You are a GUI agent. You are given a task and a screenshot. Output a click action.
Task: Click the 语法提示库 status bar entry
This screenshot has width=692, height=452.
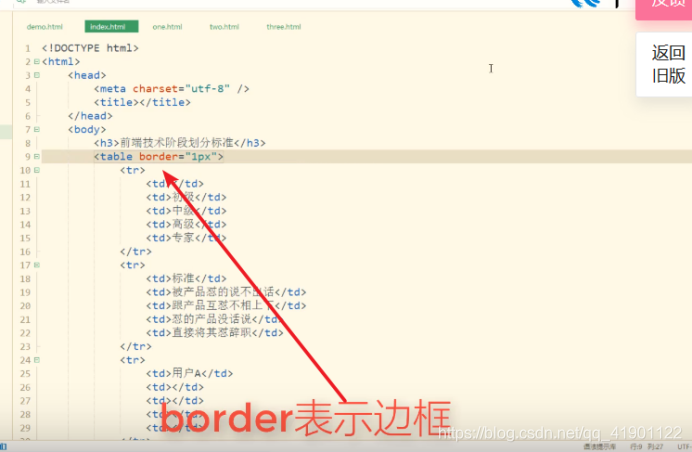tap(600, 447)
